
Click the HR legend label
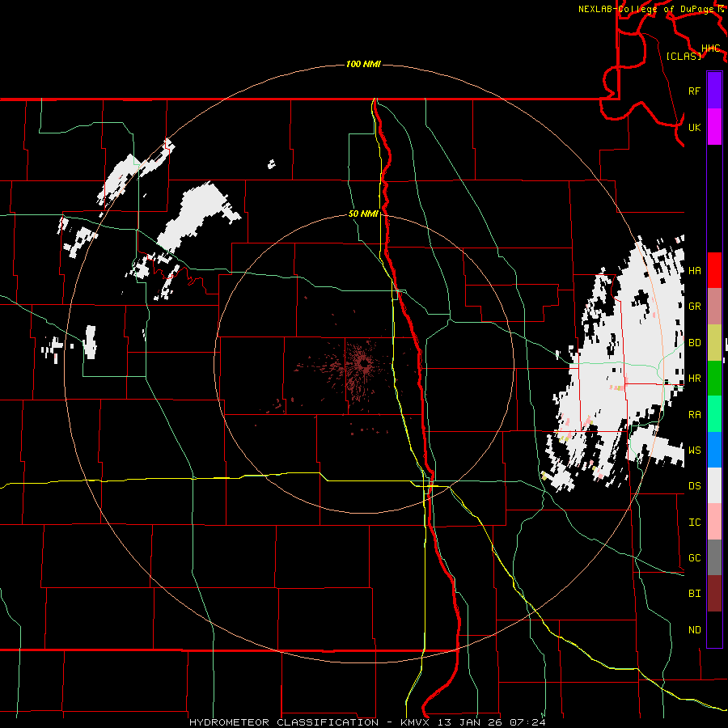694,379
